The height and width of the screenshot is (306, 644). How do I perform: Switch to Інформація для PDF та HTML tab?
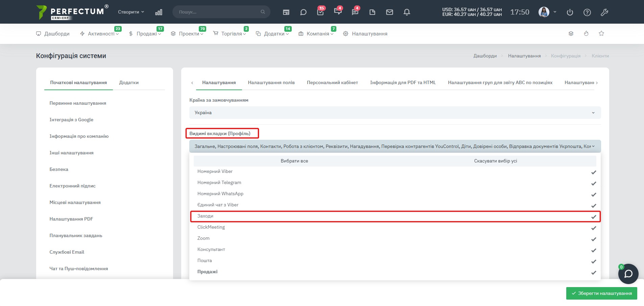coord(403,83)
